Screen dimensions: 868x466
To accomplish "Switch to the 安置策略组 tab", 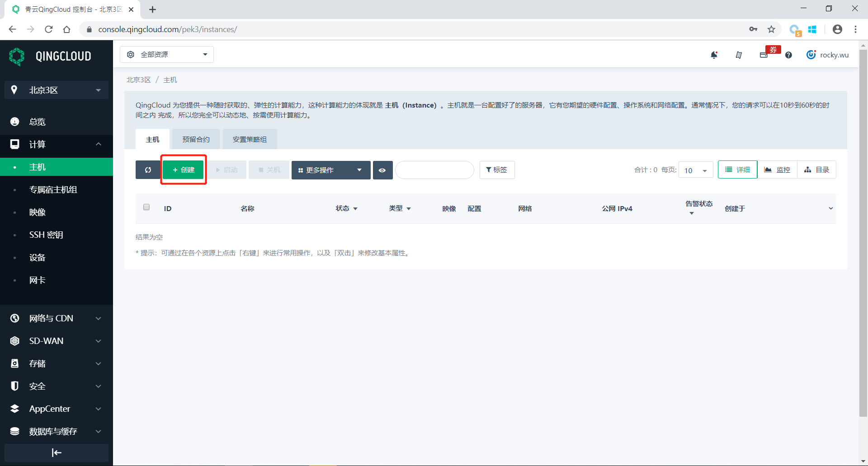I will 250,139.
